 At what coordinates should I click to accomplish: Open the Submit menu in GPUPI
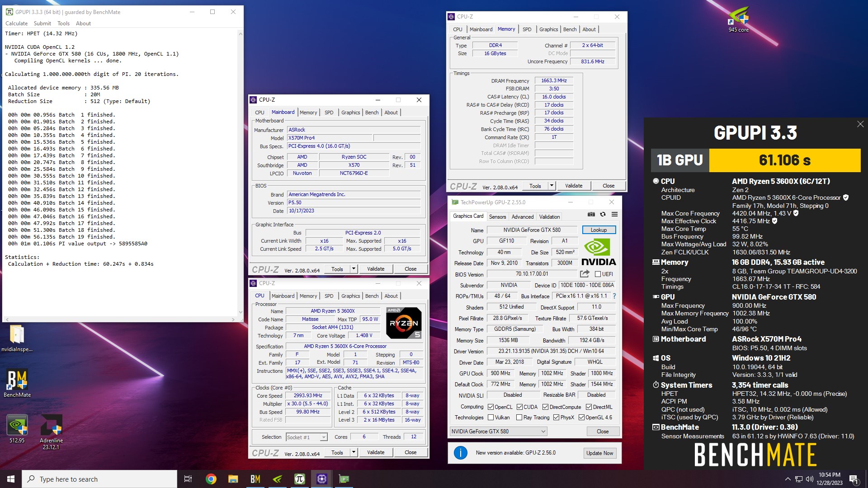(42, 23)
